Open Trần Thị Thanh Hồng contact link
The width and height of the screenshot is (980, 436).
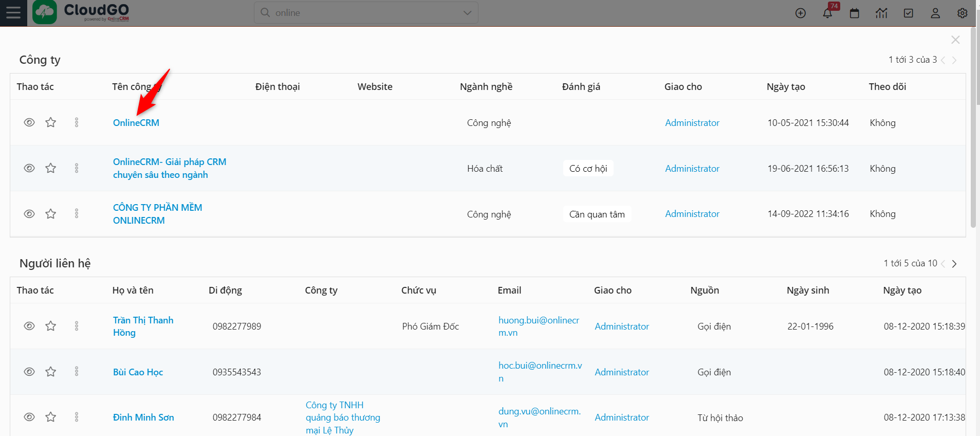click(x=143, y=326)
